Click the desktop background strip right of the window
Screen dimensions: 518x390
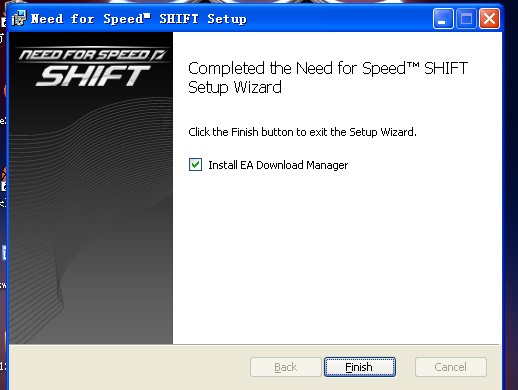[x=511, y=200]
